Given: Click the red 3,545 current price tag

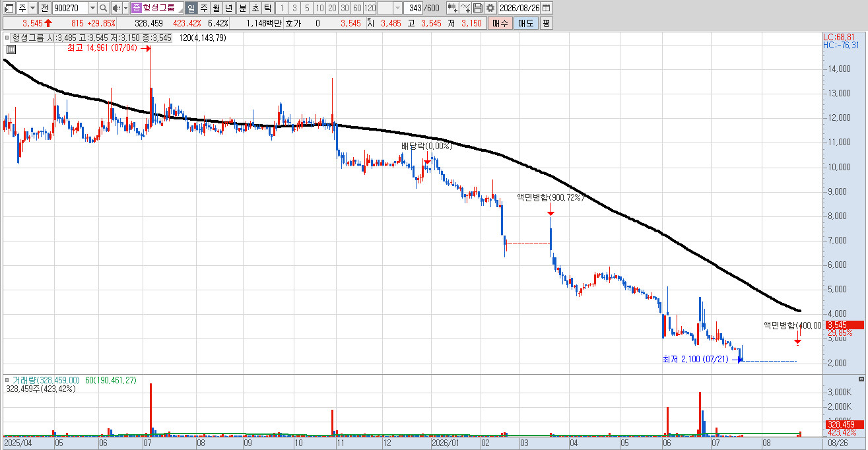Looking at the screenshot, I should [x=844, y=325].
